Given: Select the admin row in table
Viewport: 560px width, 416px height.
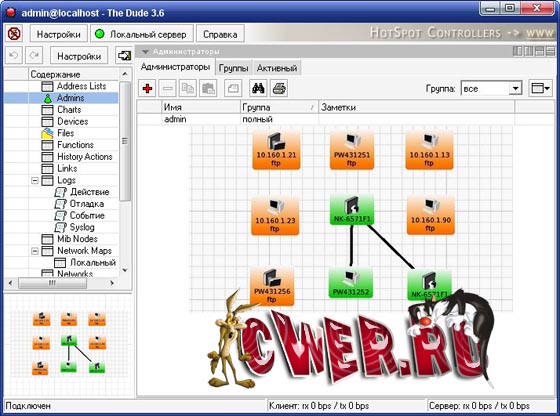Looking at the screenshot, I should (346, 119).
